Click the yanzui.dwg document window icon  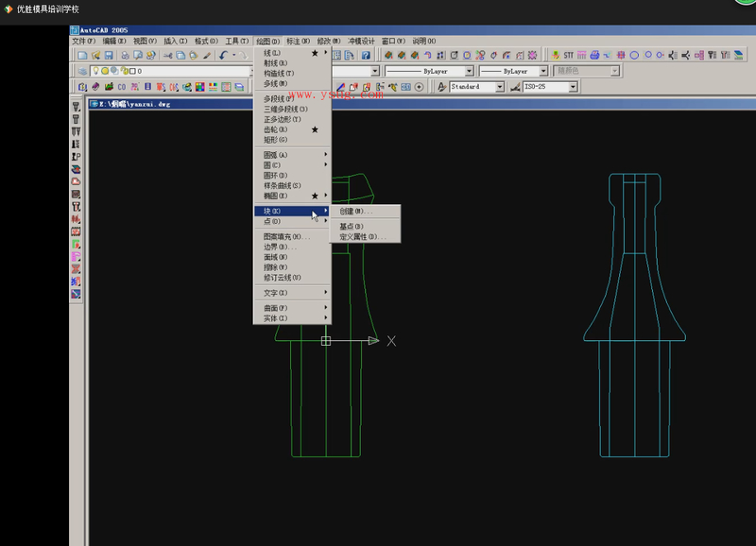point(94,104)
